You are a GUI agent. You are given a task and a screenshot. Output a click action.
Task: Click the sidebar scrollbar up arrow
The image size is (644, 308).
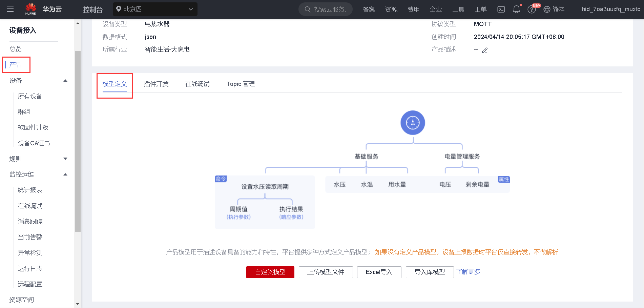(78, 23)
